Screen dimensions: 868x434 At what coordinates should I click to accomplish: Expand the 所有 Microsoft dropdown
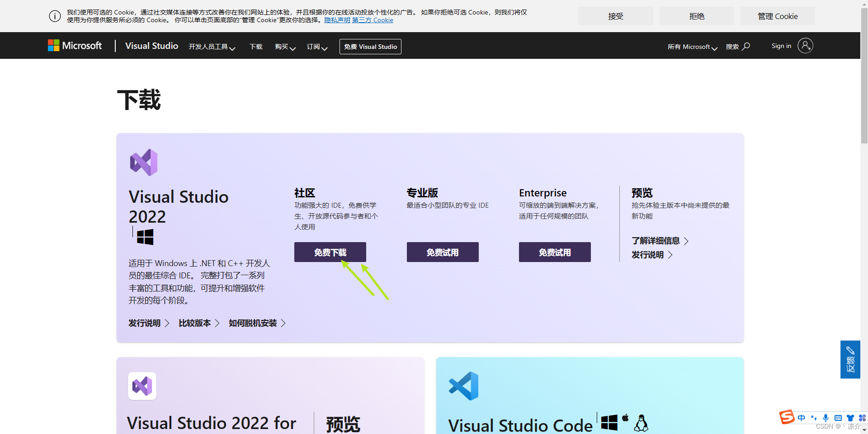[x=692, y=47]
